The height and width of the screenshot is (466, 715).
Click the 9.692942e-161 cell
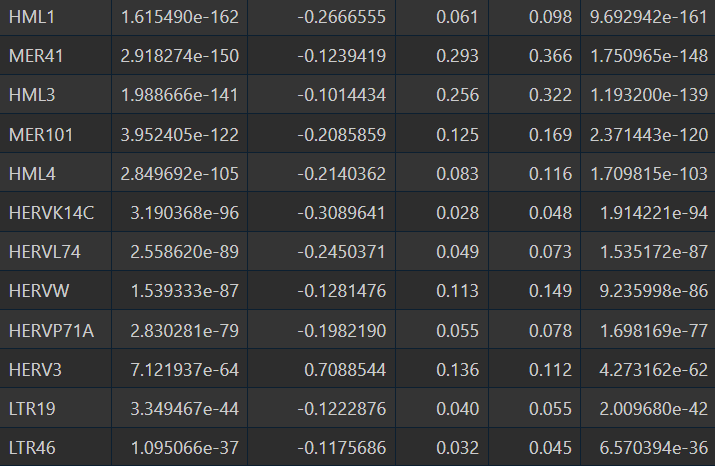coord(648,19)
